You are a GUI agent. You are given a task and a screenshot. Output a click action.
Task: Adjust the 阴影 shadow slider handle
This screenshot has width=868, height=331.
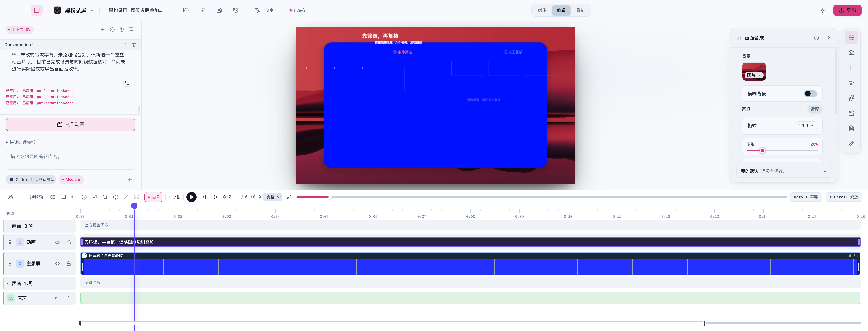point(762,151)
